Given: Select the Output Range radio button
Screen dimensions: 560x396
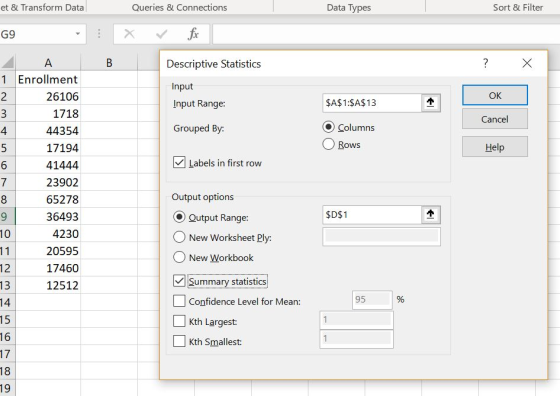Looking at the screenshot, I should (179, 217).
